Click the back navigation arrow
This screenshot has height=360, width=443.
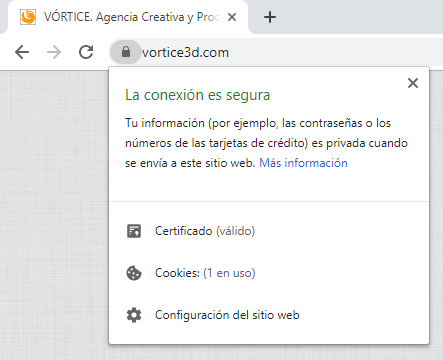point(22,52)
